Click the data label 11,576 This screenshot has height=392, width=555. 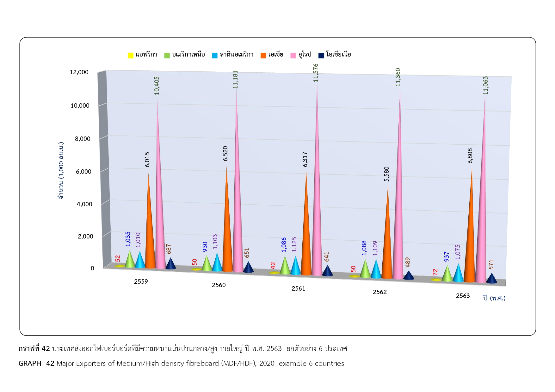click(x=316, y=73)
